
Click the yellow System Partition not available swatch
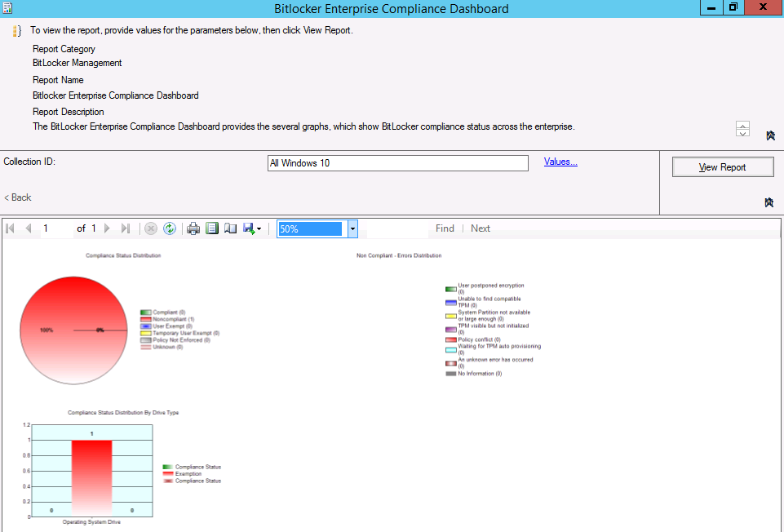pos(450,316)
